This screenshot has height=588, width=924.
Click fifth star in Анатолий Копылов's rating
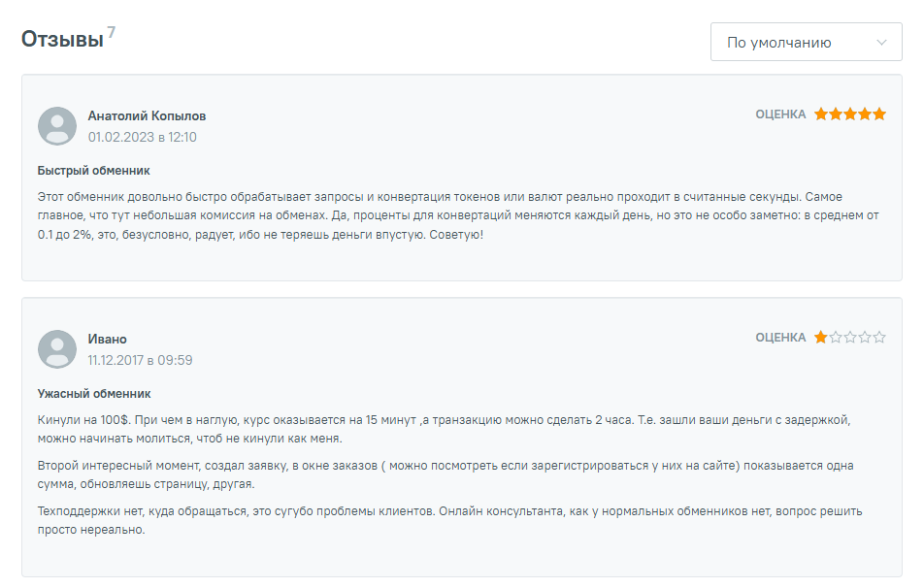[x=879, y=114]
